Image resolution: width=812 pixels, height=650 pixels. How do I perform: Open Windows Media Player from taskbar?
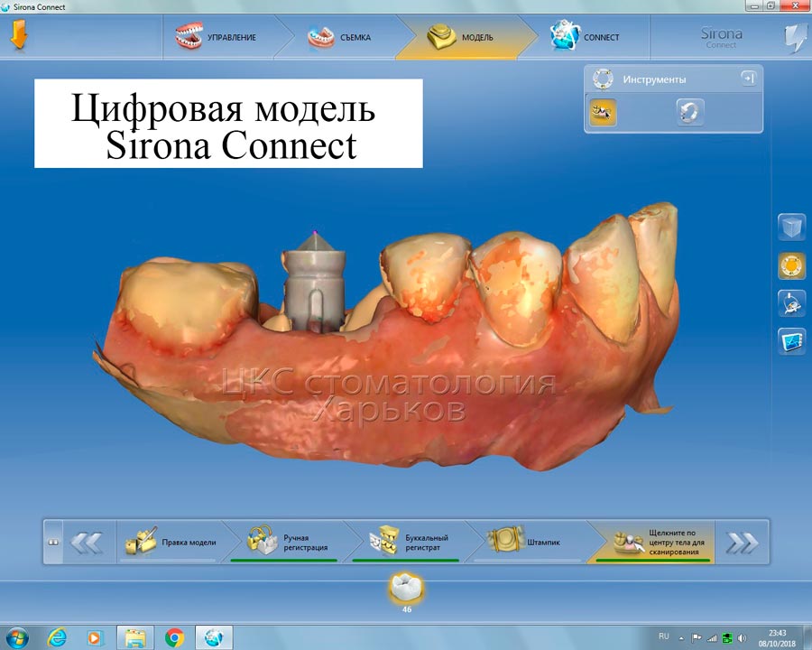coord(95,637)
